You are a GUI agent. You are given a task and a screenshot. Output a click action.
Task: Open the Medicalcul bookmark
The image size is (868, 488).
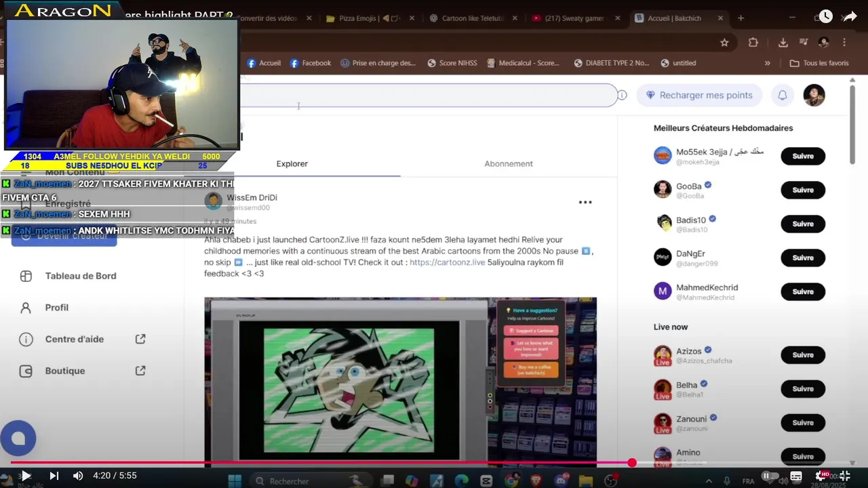coord(522,63)
